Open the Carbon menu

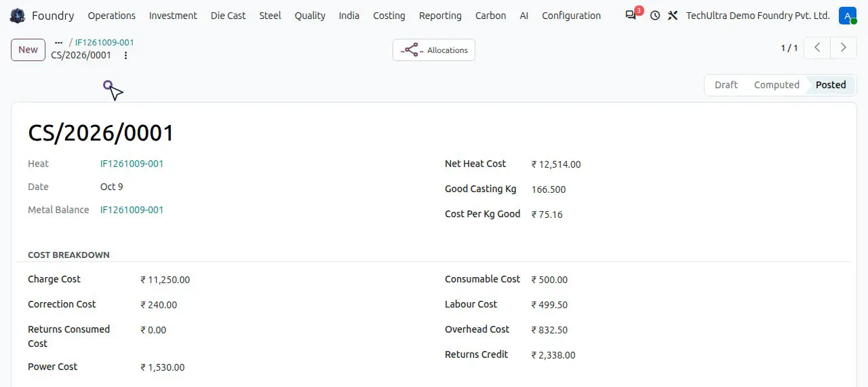[x=490, y=16]
